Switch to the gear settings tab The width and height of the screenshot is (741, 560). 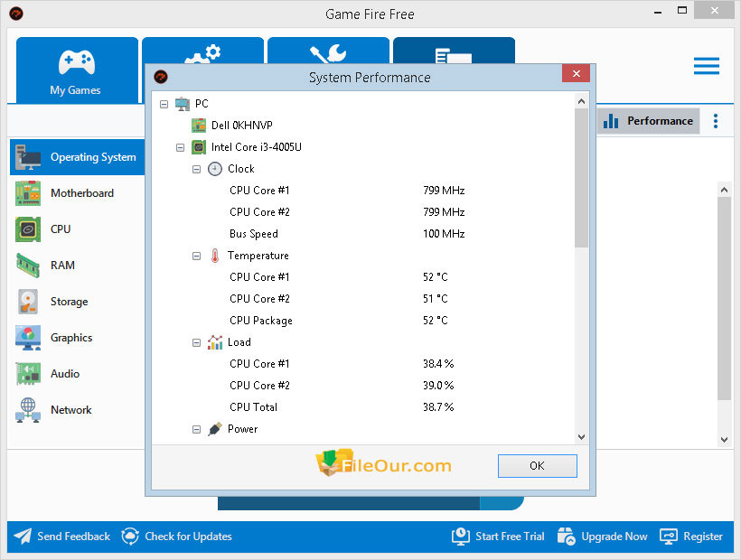coord(202,51)
